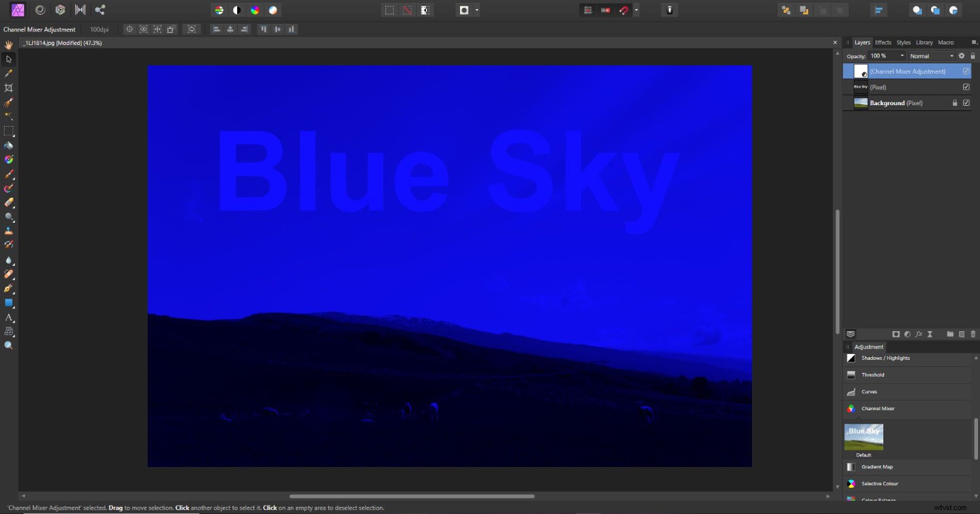980x514 pixels.
Task: Open the Library tab
Action: (924, 42)
